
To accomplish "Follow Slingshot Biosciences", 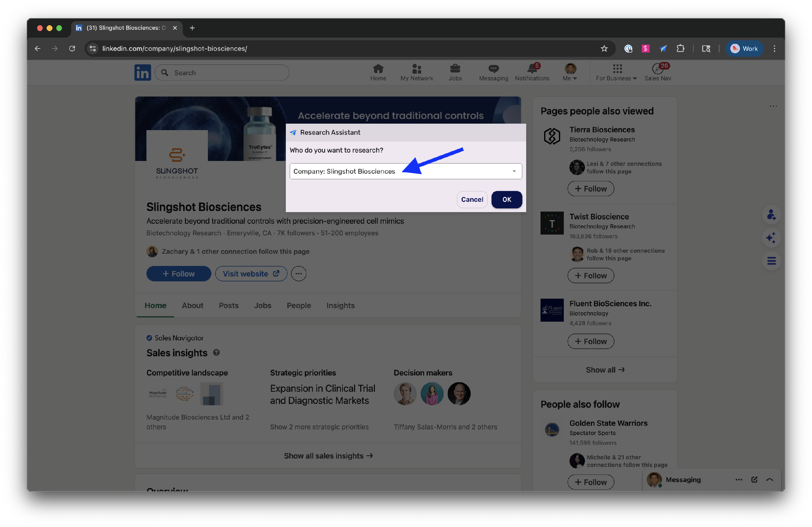I will [178, 274].
